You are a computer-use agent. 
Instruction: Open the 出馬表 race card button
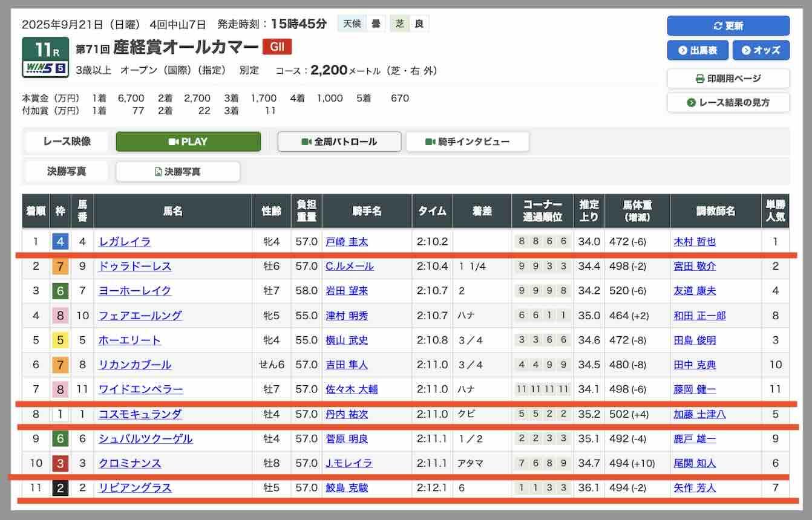tap(697, 50)
